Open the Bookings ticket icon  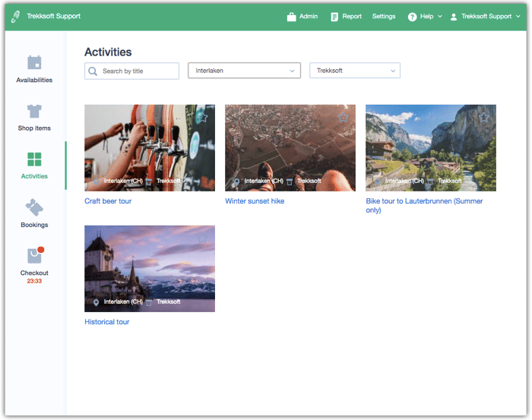34,207
